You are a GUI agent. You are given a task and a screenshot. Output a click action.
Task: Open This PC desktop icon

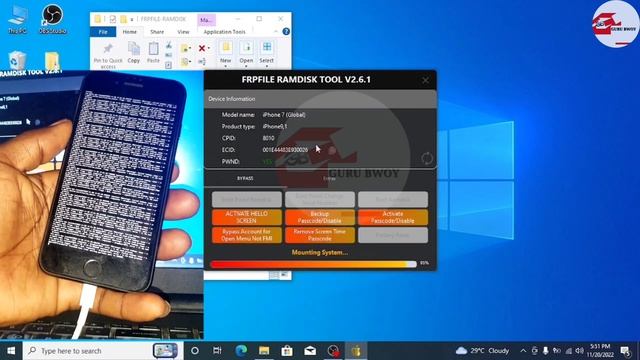[x=17, y=19]
